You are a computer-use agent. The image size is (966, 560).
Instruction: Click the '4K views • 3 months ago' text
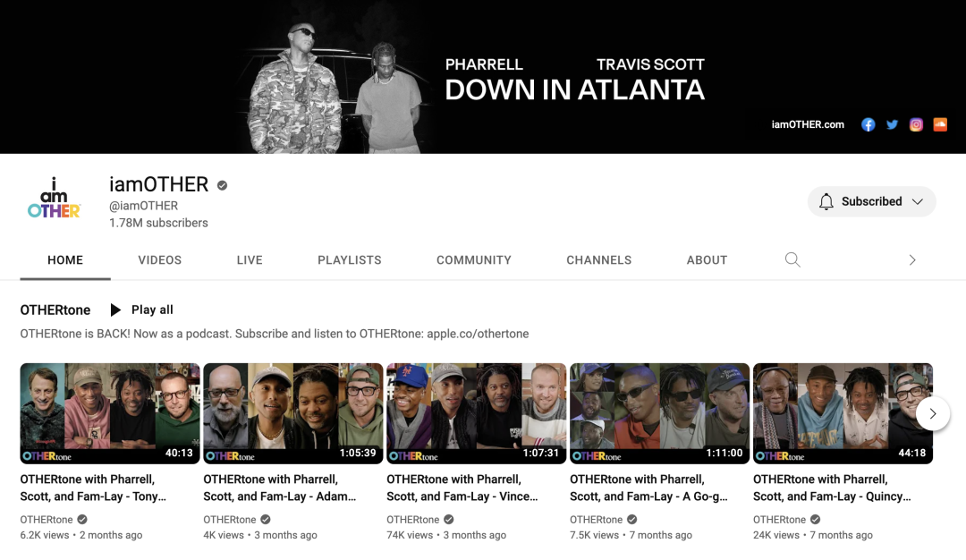pos(260,535)
